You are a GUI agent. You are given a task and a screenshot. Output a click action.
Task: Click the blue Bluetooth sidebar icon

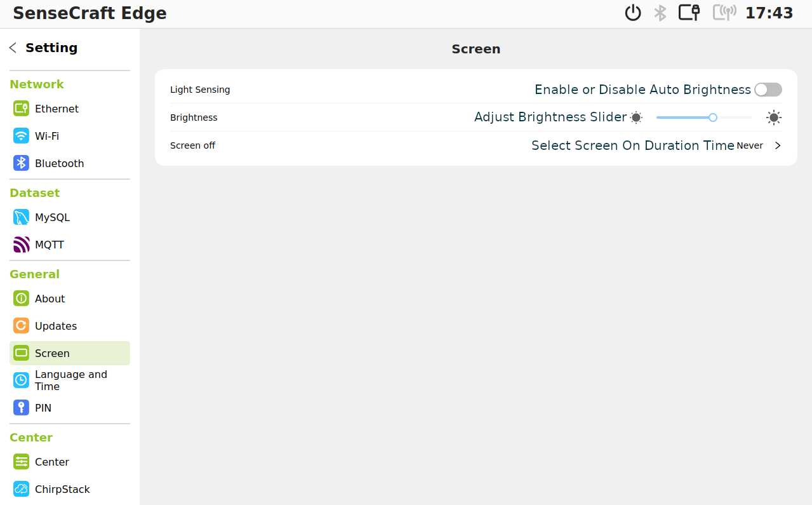[21, 163]
